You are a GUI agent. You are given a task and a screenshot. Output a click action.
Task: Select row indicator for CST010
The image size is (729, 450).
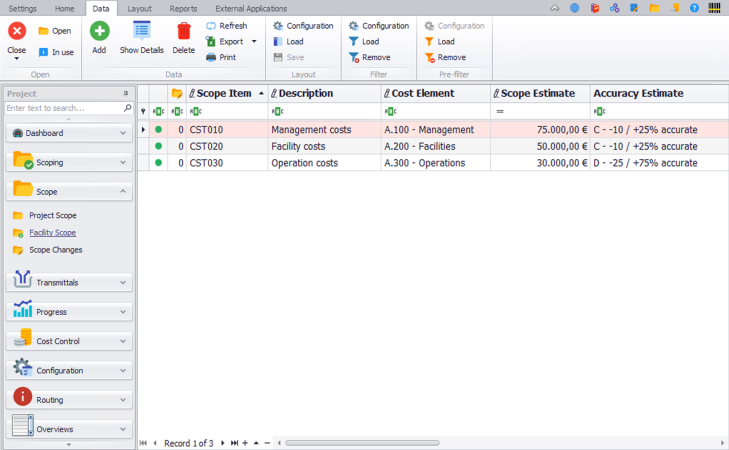coord(143,129)
